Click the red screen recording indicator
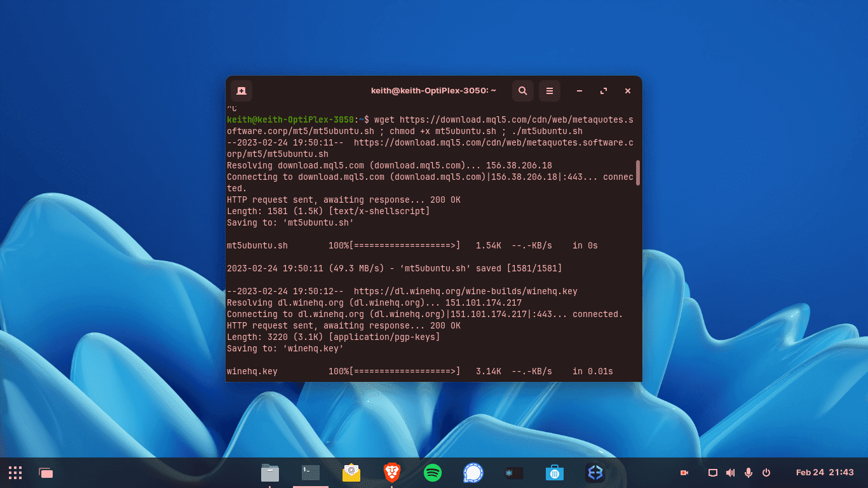Viewport: 868px width, 488px height. click(x=684, y=473)
